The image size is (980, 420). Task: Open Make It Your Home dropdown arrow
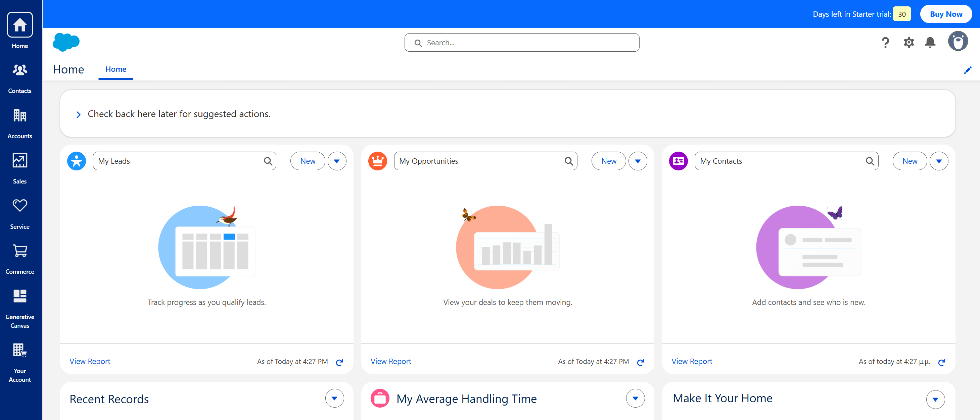coord(935,400)
